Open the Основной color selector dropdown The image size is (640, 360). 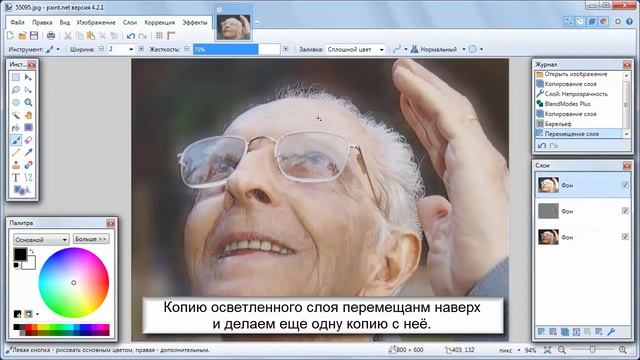(x=41, y=240)
